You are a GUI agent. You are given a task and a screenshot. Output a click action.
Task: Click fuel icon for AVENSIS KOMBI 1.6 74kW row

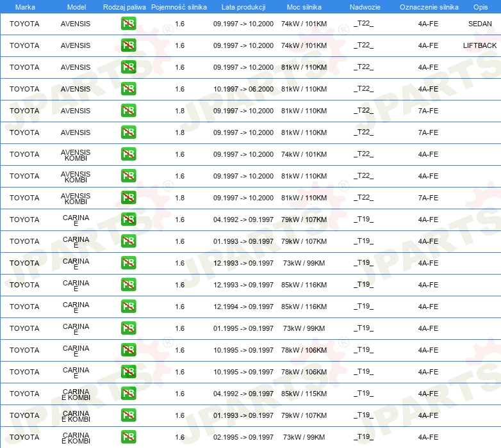128,154
